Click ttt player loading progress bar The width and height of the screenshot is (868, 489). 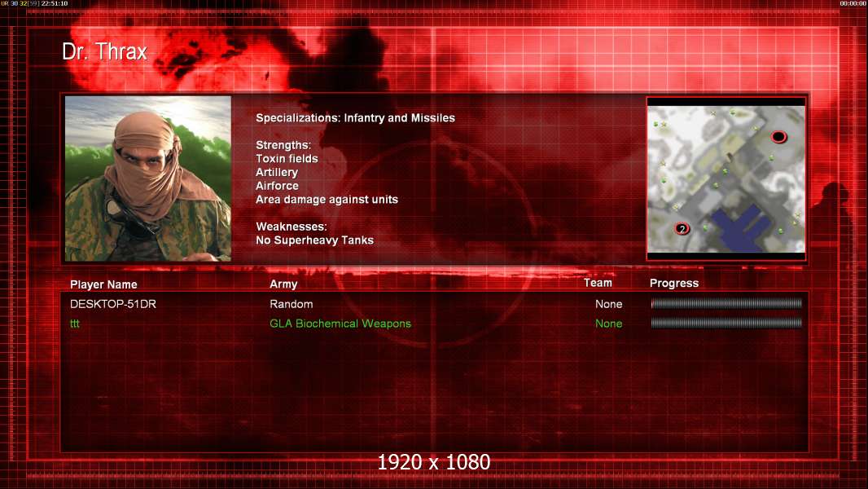click(726, 322)
